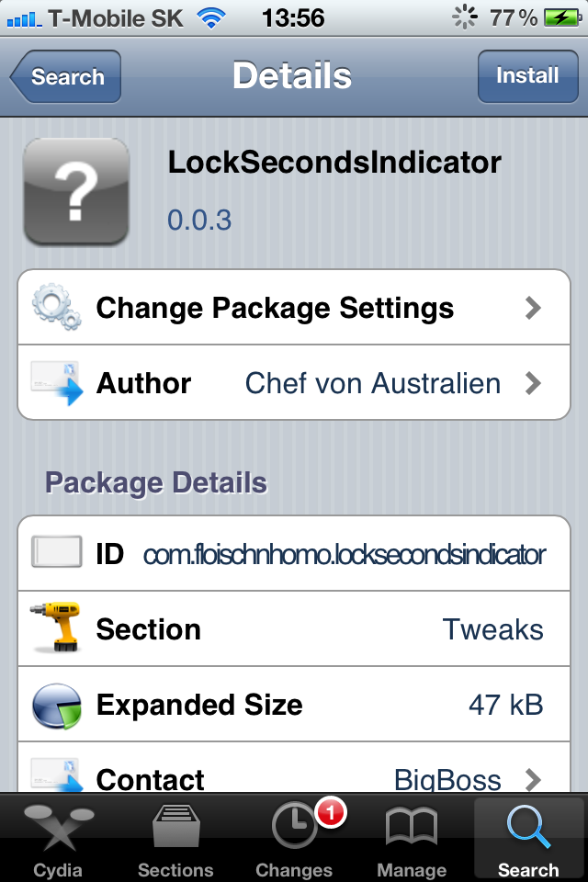The width and height of the screenshot is (588, 882).
Task: Select the package ID com.floischnhomo.locksecondsindicator text
Action: 344,554
